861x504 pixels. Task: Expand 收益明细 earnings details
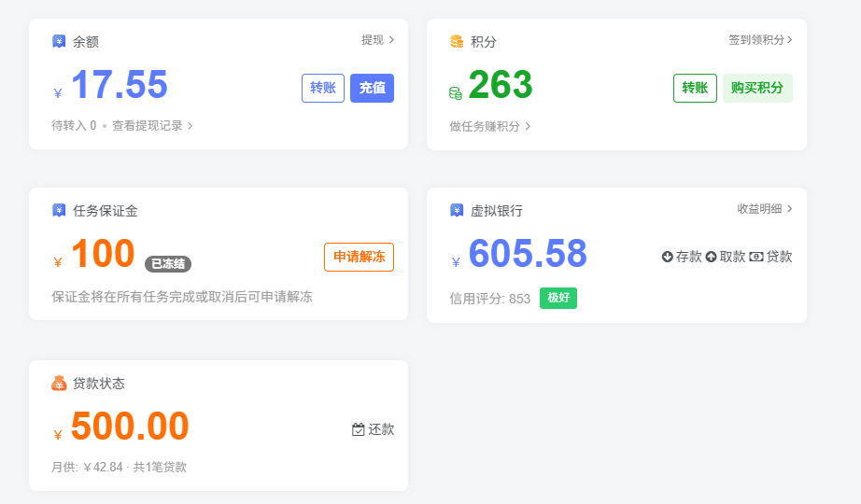pyautogui.click(x=764, y=209)
